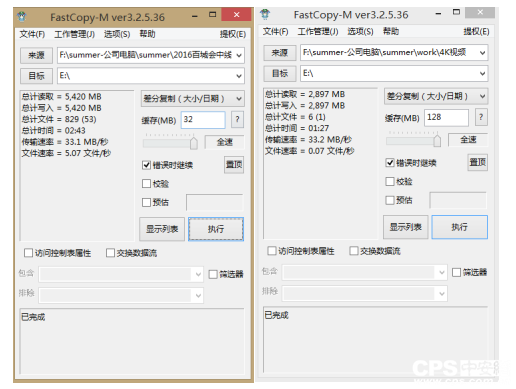Click 总计文件 = 829 (53) line
516x389 pixels.
click(59, 119)
